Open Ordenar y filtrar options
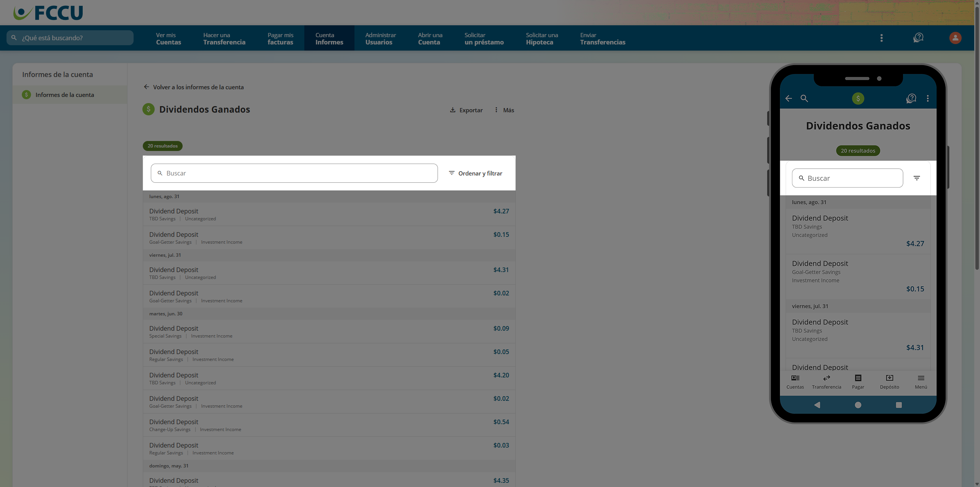 pos(475,173)
